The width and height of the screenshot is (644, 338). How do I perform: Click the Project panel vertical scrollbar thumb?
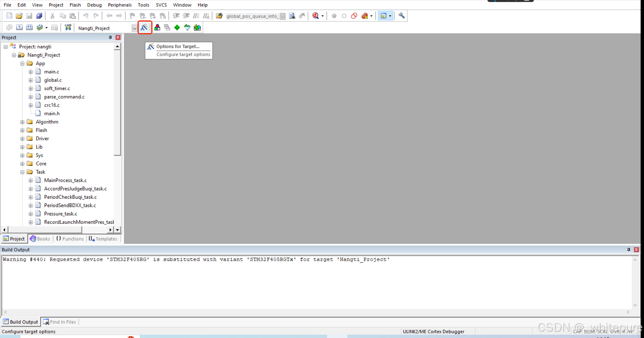117,103
